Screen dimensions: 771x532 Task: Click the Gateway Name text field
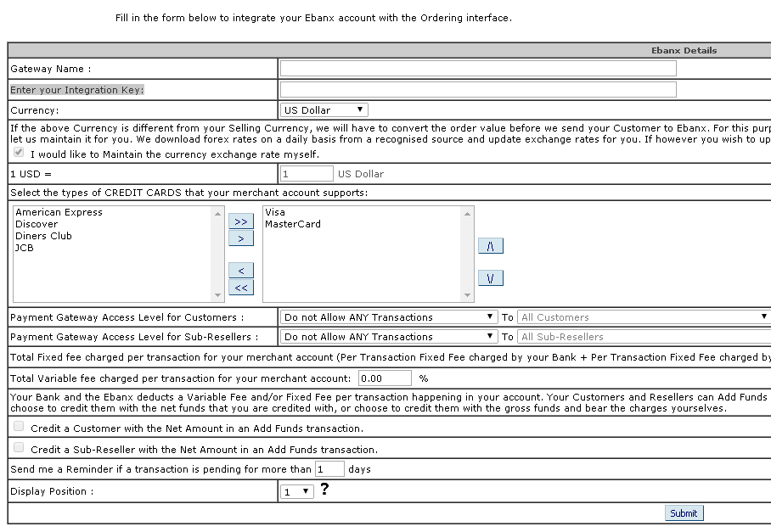[478, 69]
